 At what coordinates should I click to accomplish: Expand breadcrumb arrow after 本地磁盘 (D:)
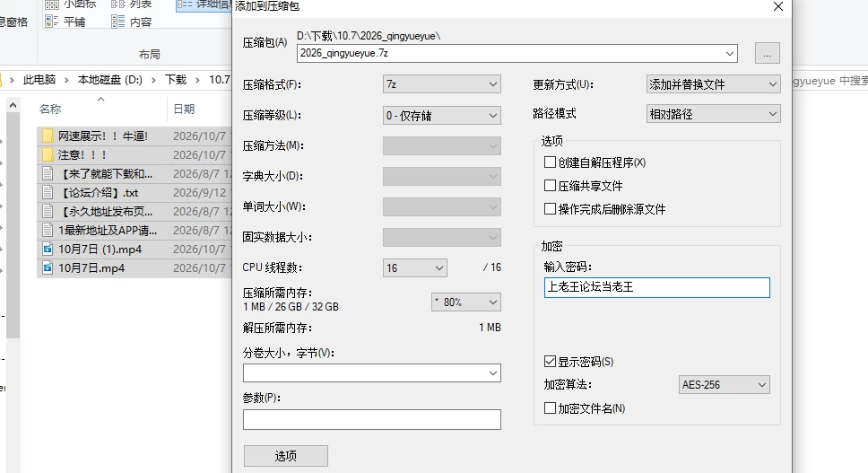154,80
